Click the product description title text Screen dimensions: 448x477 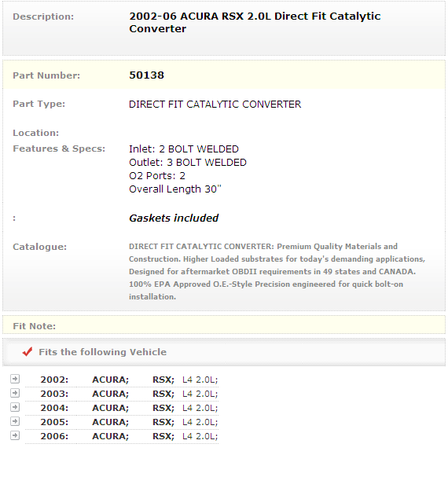pyautogui.click(x=255, y=22)
